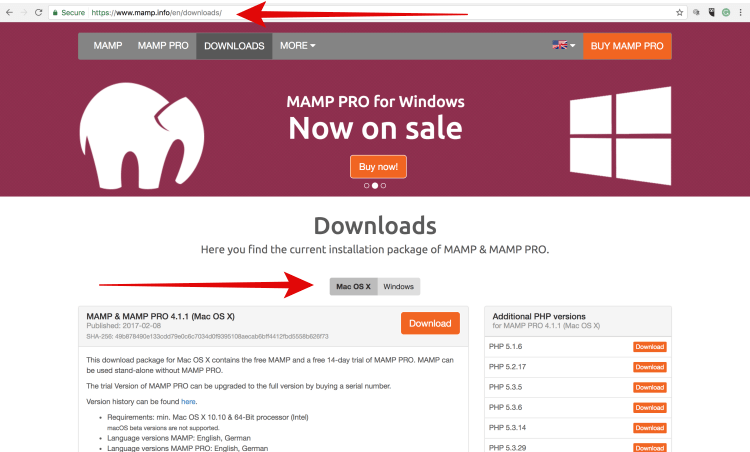Screen dimensions: 750x452
Task: Click 'MAMP PRO for Windows' banner text
Action: click(x=375, y=101)
